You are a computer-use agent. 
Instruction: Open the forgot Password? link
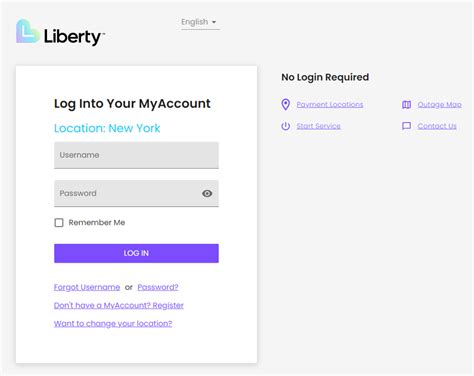pos(158,287)
